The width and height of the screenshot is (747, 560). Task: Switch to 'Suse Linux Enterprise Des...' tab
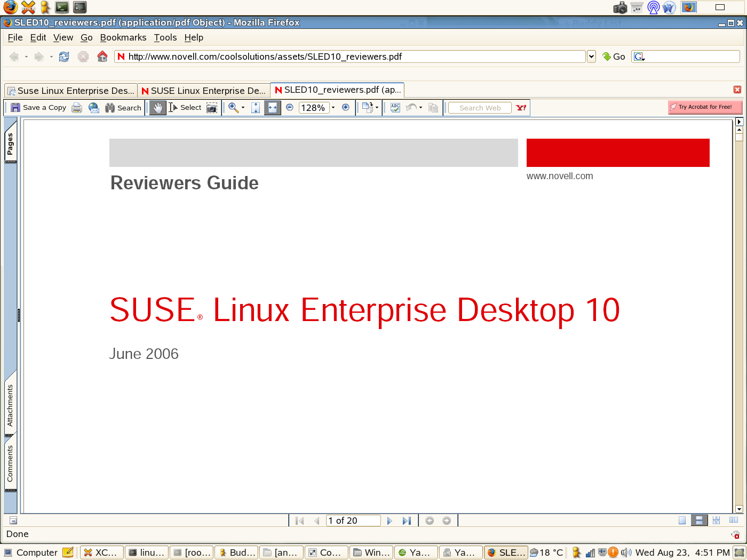tap(70, 91)
